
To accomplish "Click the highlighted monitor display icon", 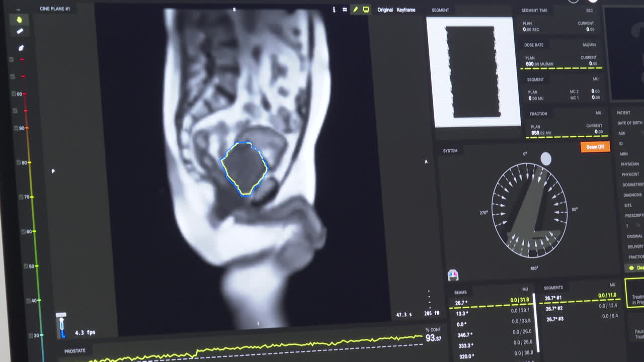I will pyautogui.click(x=367, y=9).
